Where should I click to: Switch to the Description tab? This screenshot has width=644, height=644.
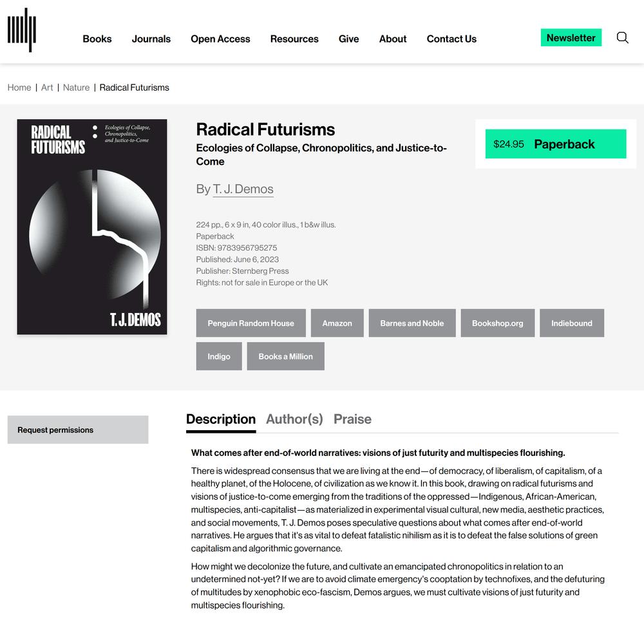click(x=220, y=419)
